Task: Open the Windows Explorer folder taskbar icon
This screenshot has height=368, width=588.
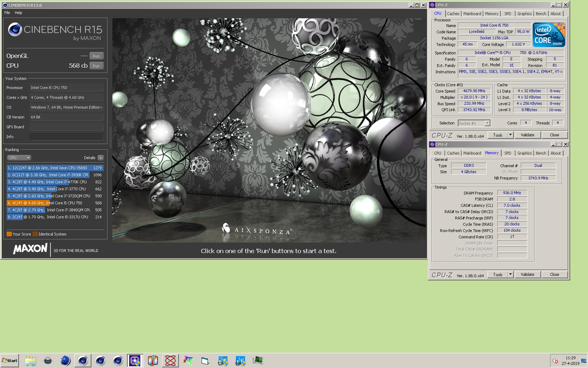Action: click(30, 360)
